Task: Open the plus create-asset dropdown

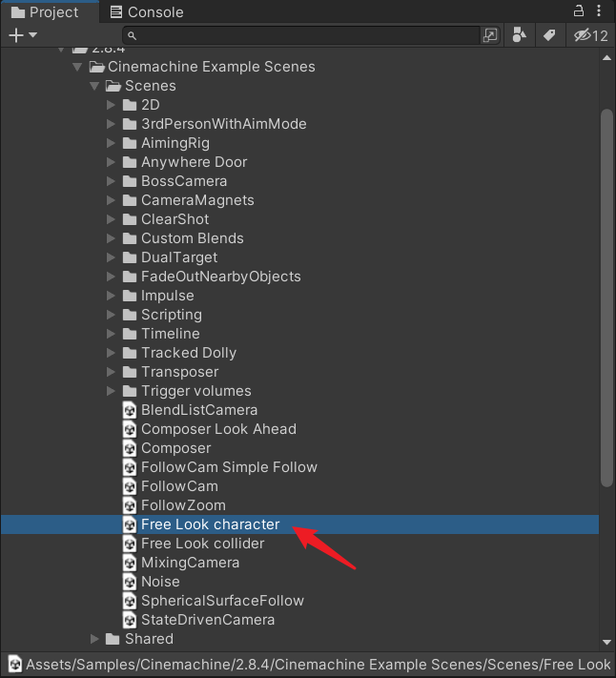Action: (23, 35)
